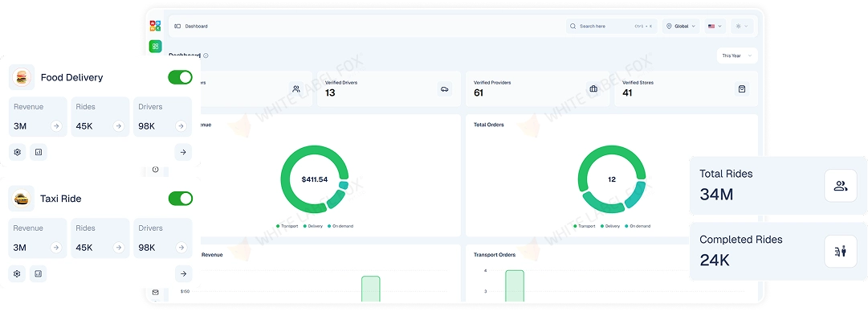The image size is (868, 312).
Task: Click the taxi icon on Taxi Ride card
Action: point(22,199)
